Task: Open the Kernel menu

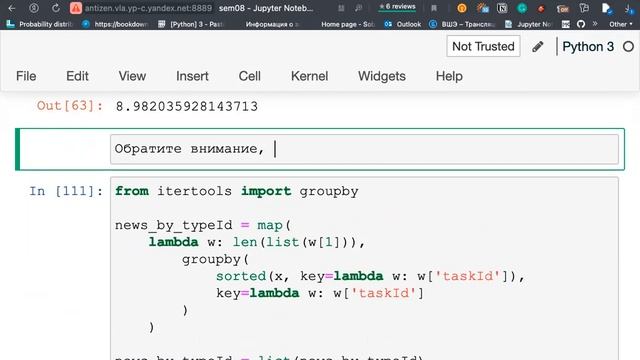Action: click(309, 76)
